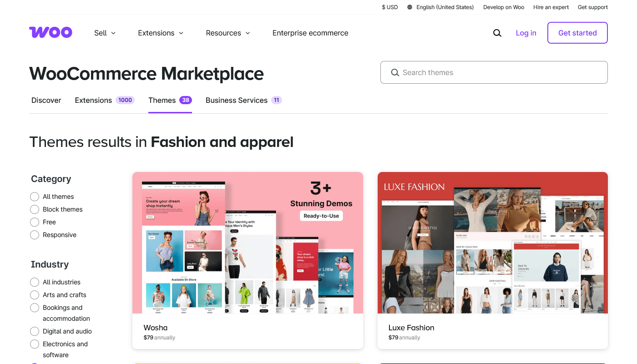The height and width of the screenshot is (364, 637).
Task: Open the $ USD currency selector
Action: (390, 7)
